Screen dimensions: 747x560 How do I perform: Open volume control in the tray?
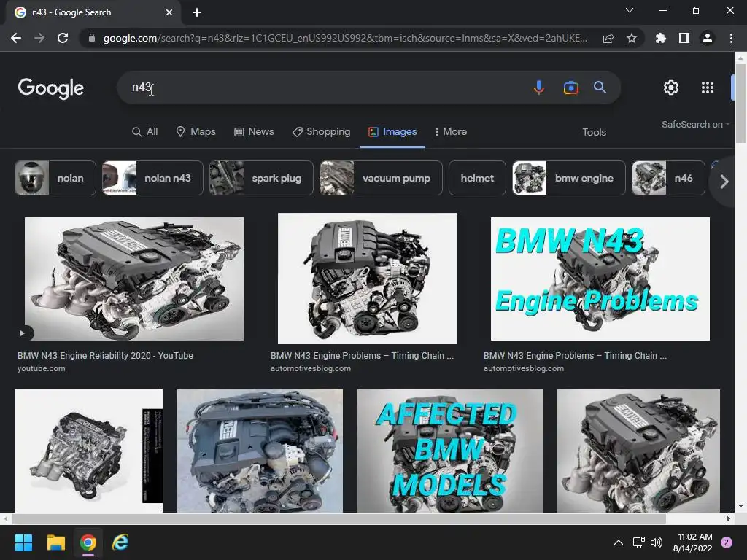point(657,542)
